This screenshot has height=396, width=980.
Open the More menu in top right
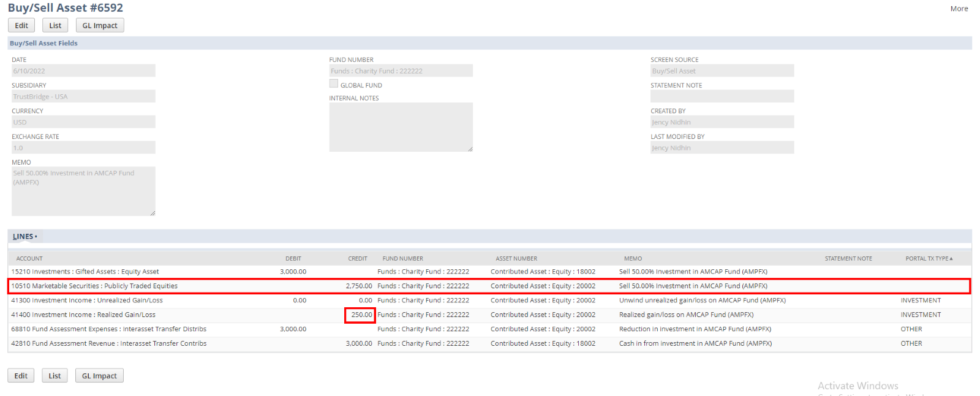[x=959, y=9]
